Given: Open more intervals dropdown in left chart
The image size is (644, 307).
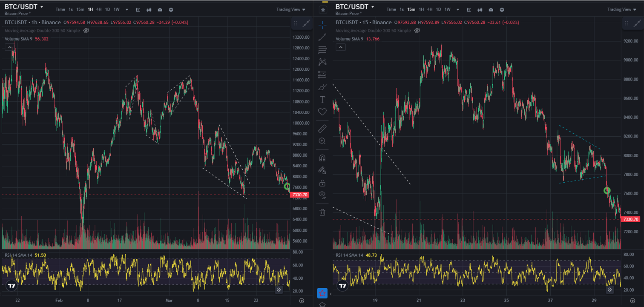Looking at the screenshot, I should pos(127,9).
